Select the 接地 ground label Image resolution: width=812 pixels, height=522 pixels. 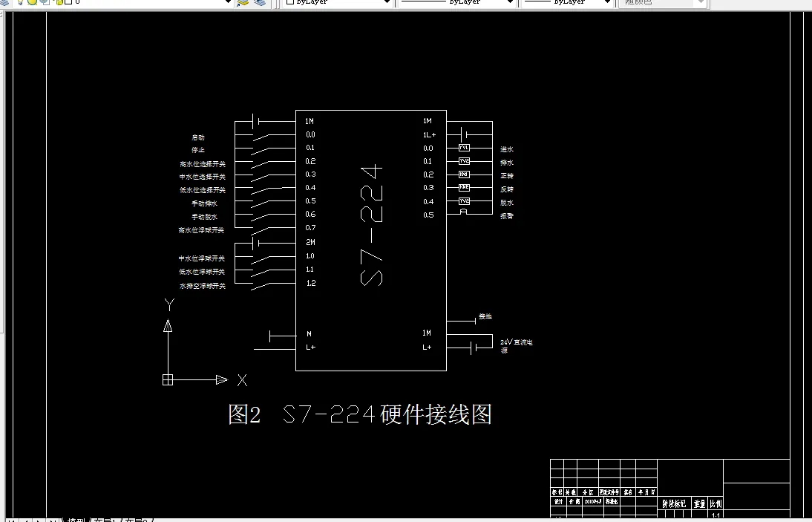click(x=485, y=316)
